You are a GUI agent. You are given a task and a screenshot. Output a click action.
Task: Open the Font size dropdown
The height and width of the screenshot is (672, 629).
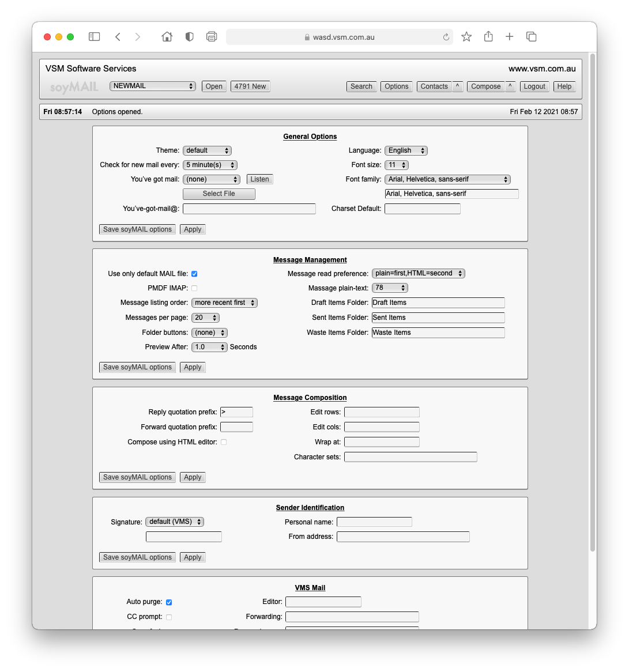[x=397, y=165]
